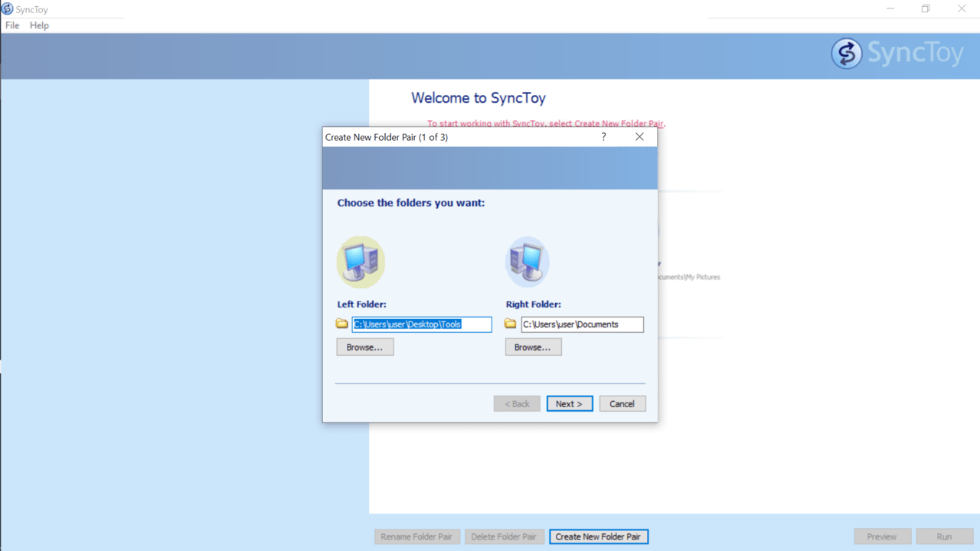The width and height of the screenshot is (980, 551).
Task: Click the folder icon beside Right Folder path
Action: (511, 324)
